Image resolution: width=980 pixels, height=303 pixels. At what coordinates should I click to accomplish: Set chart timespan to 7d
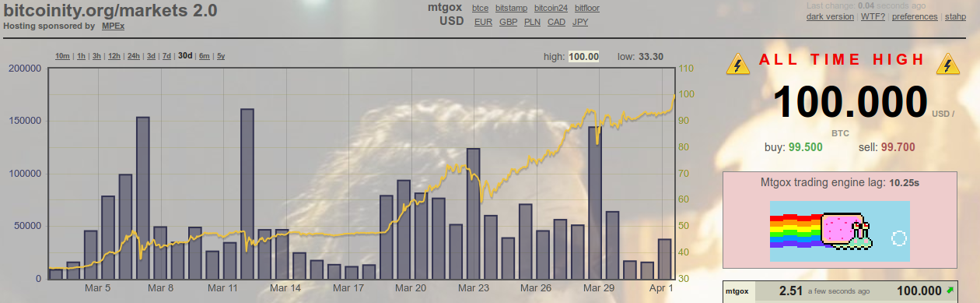[x=167, y=56]
